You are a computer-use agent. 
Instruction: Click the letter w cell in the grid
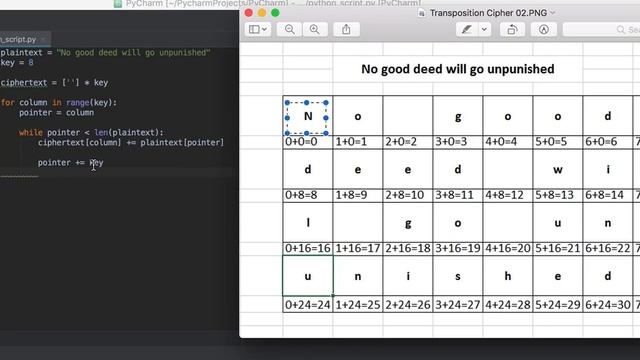pyautogui.click(x=558, y=169)
